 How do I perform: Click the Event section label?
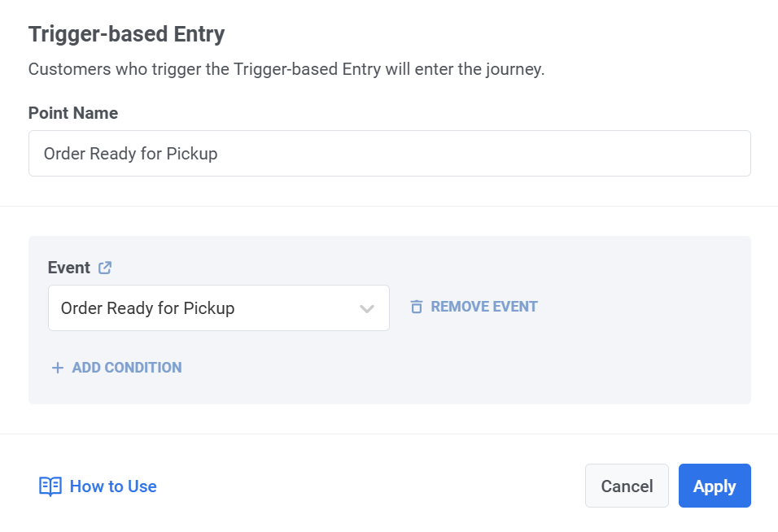[x=69, y=268]
